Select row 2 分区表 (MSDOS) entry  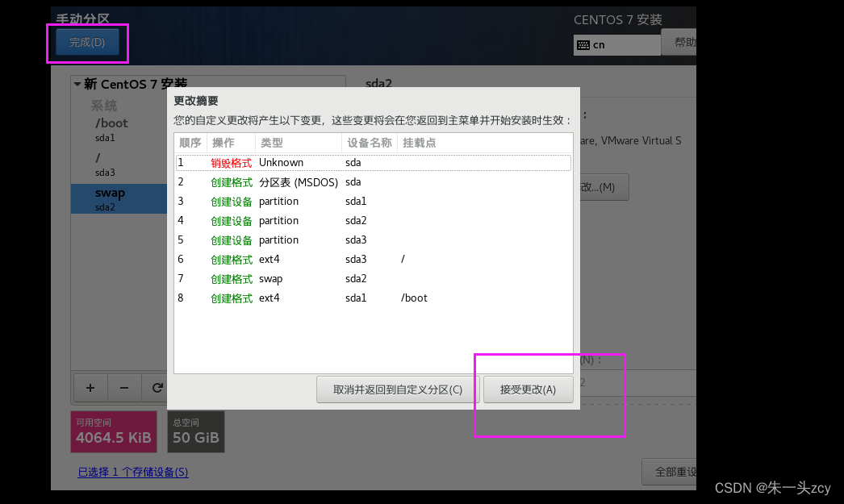374,181
